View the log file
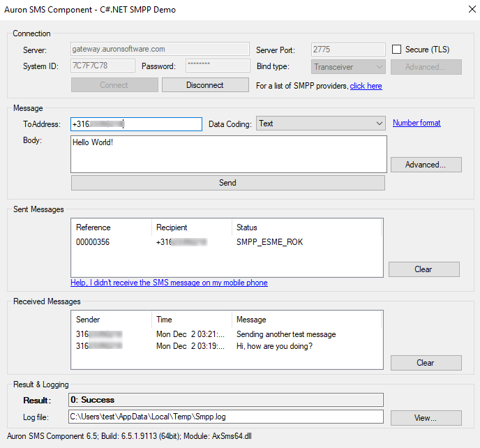The image size is (480, 448). 426,418
